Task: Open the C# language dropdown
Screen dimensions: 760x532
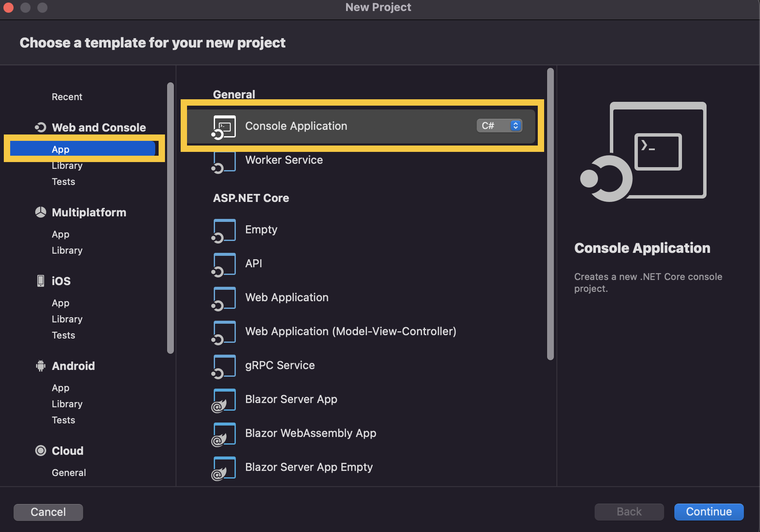Action: tap(499, 126)
